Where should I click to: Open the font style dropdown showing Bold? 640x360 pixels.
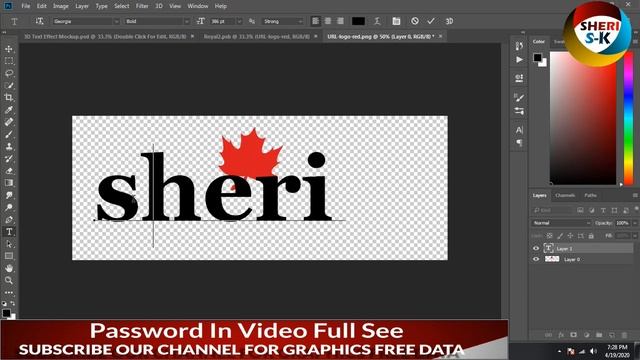coord(157,21)
